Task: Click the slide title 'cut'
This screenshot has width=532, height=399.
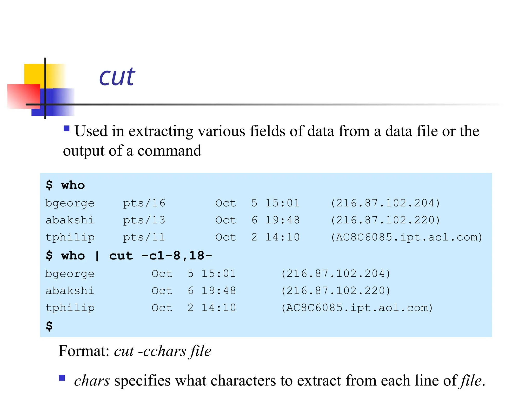Action: click(117, 77)
